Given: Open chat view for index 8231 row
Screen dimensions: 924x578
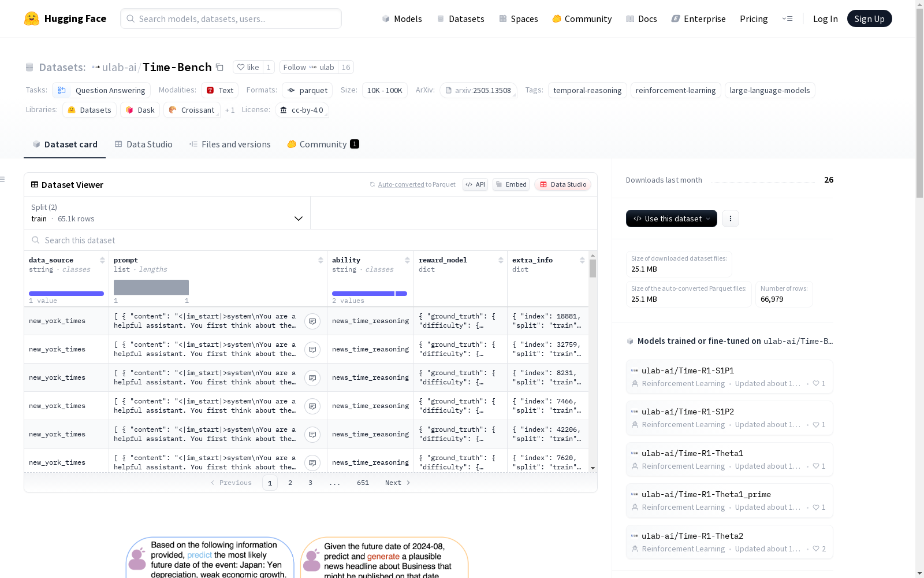Looking at the screenshot, I should pyautogui.click(x=312, y=378).
